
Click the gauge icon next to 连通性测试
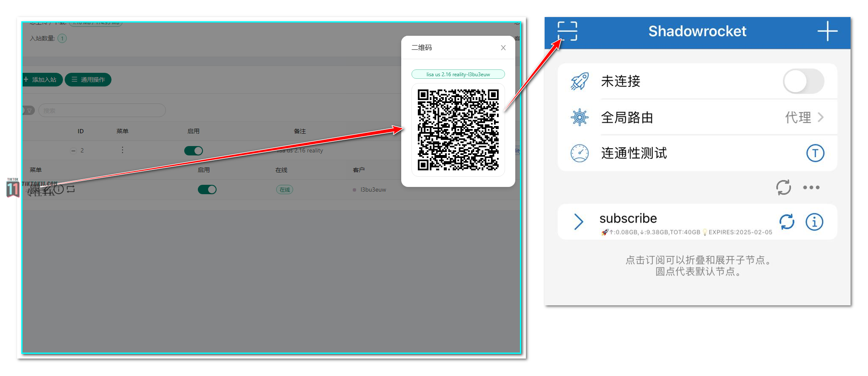pyautogui.click(x=580, y=153)
